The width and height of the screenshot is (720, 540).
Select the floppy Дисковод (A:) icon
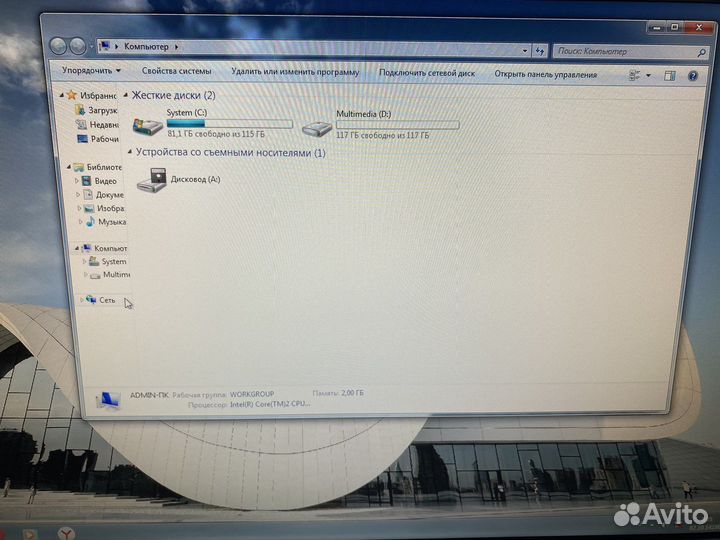tap(152, 180)
